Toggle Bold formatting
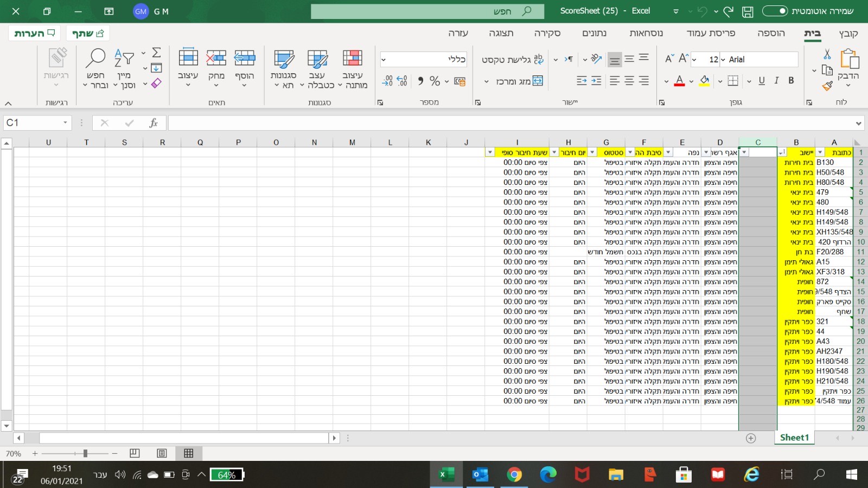 [x=791, y=81]
